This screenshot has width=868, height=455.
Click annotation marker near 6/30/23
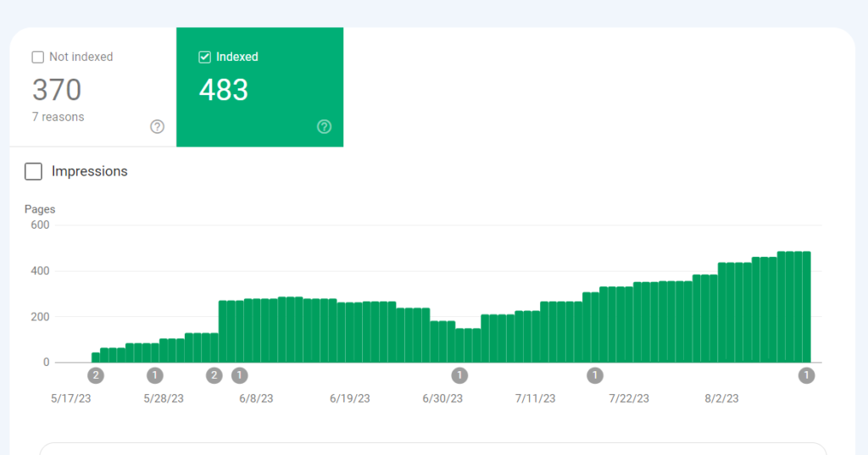pos(459,375)
